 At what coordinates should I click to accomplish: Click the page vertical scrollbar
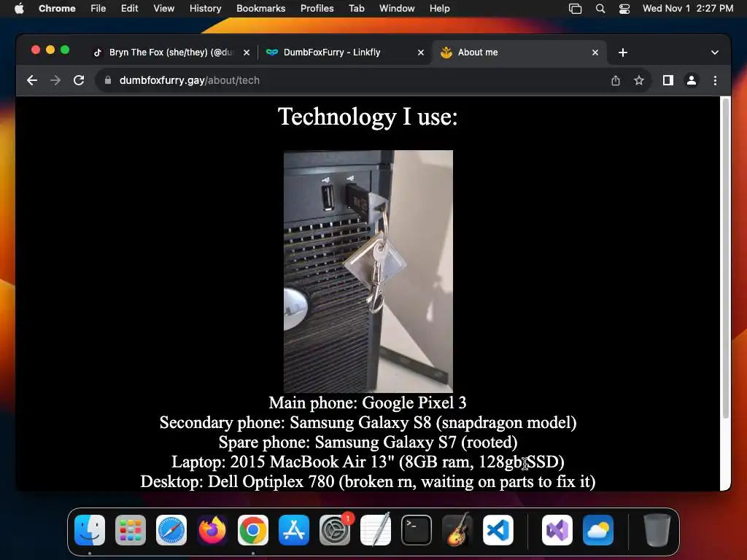(x=726, y=260)
